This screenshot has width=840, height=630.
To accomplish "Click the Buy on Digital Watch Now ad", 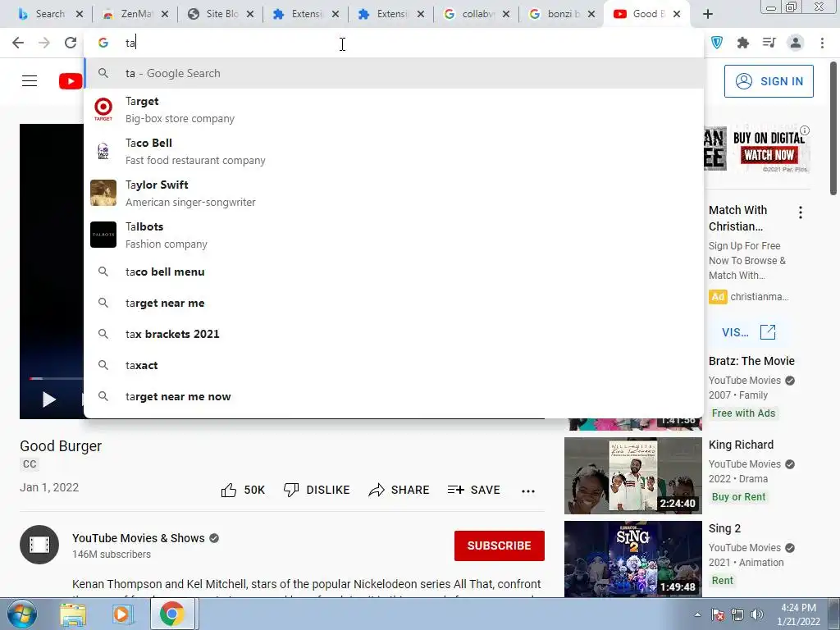I will point(757,149).
